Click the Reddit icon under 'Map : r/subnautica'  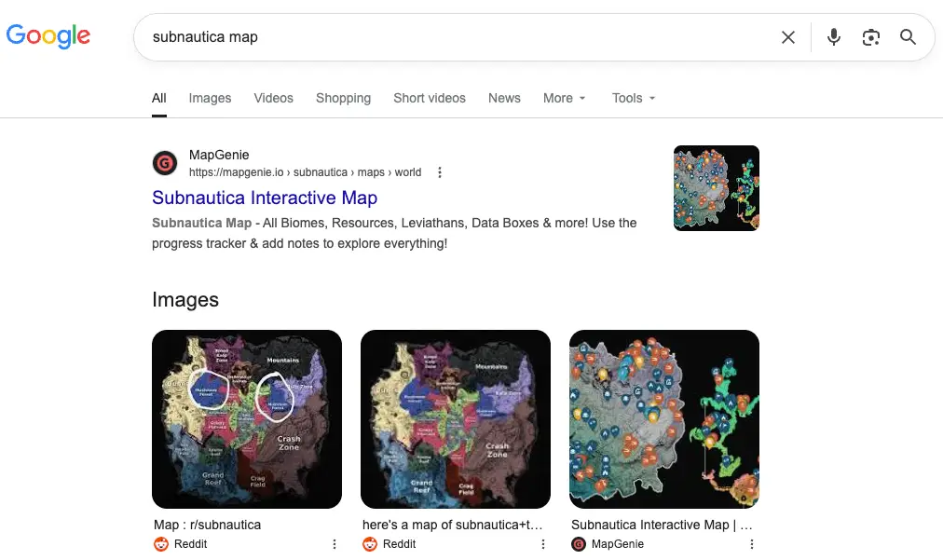pos(161,544)
